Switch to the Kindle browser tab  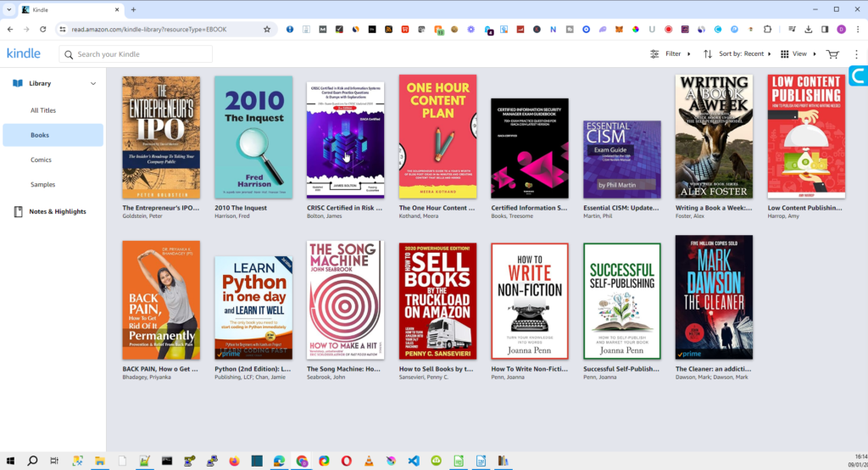tap(71, 9)
